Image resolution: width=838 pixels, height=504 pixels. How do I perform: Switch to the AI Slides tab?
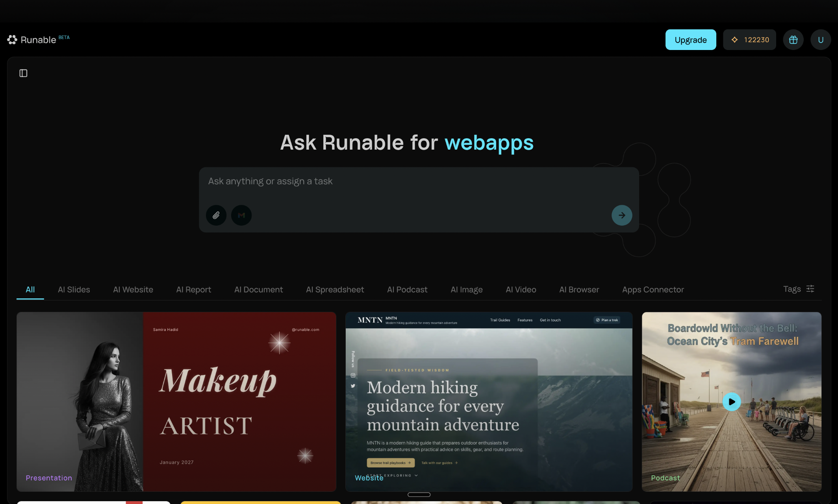coord(74,290)
